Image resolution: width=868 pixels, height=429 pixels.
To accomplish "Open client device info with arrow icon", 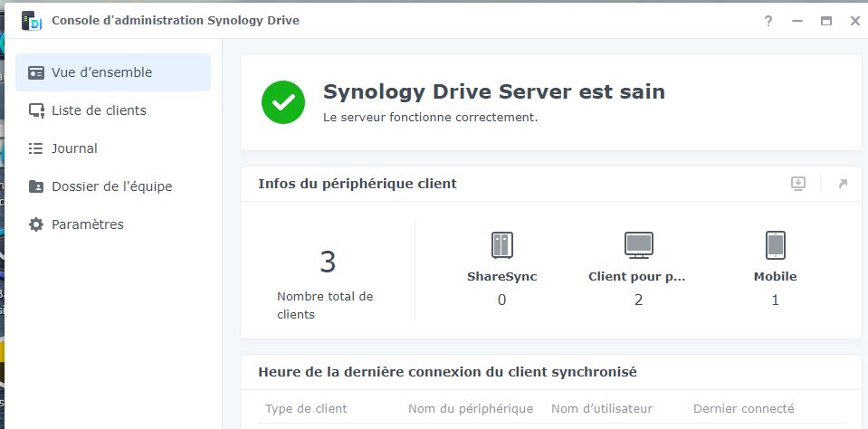I will [x=843, y=184].
